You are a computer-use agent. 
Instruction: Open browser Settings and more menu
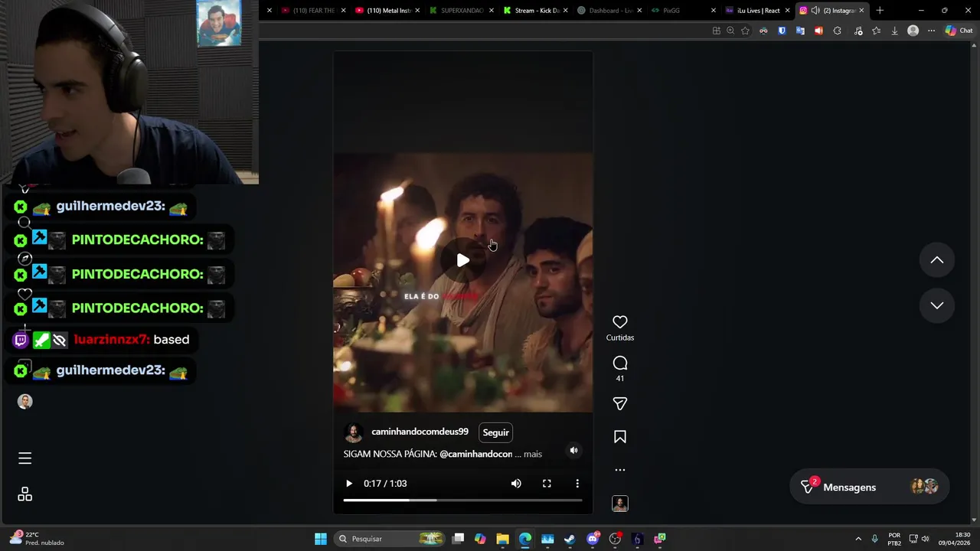point(931,31)
